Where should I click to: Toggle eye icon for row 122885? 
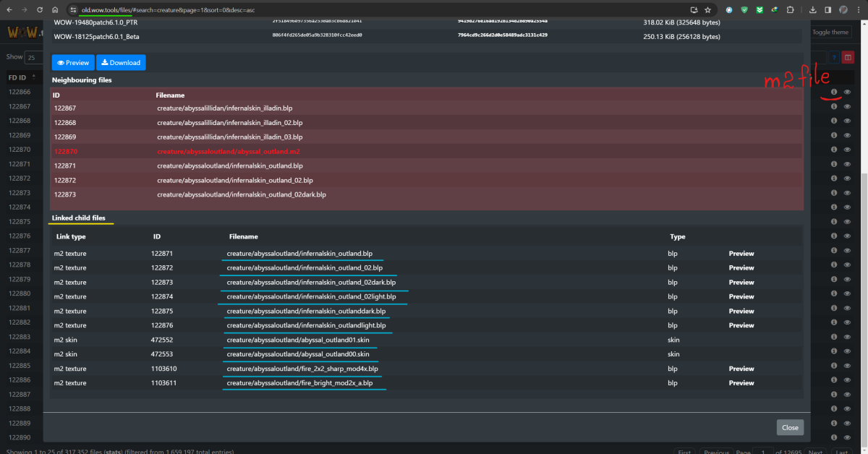click(847, 366)
